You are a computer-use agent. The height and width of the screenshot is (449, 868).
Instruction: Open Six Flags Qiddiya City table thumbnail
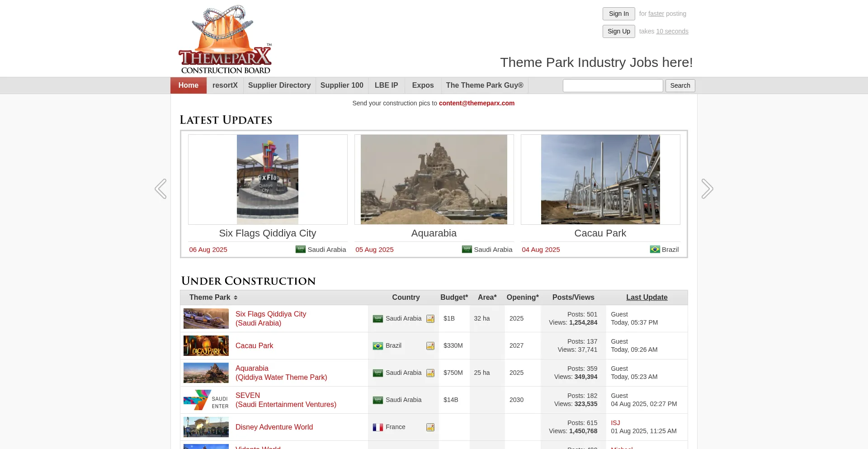click(x=206, y=318)
